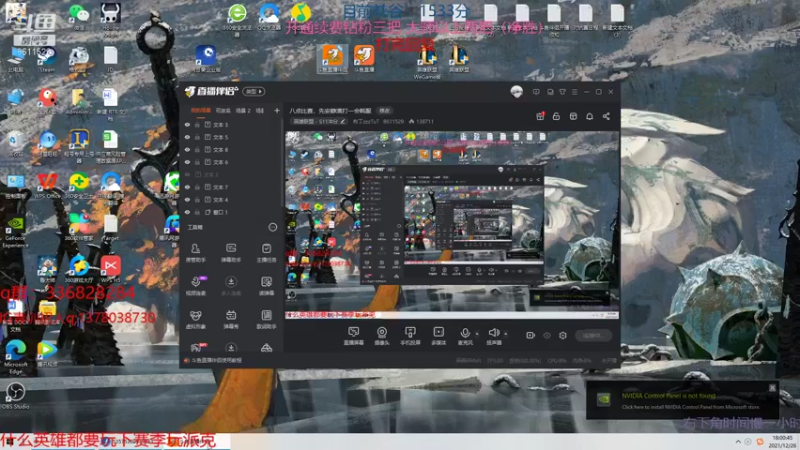Viewport: 800px width, 450px height.
Task: Hide the 文本 3 source layer
Action: pos(187,124)
